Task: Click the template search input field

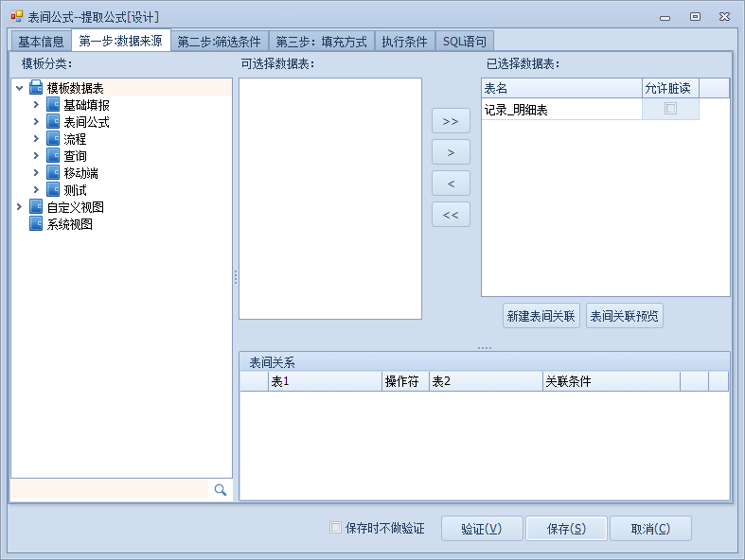Action: tap(109, 489)
